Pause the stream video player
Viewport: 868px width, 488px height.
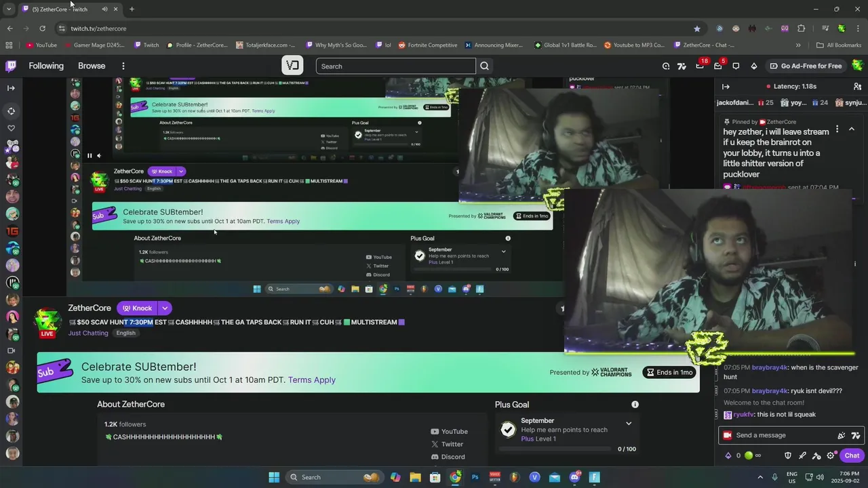pyautogui.click(x=89, y=155)
